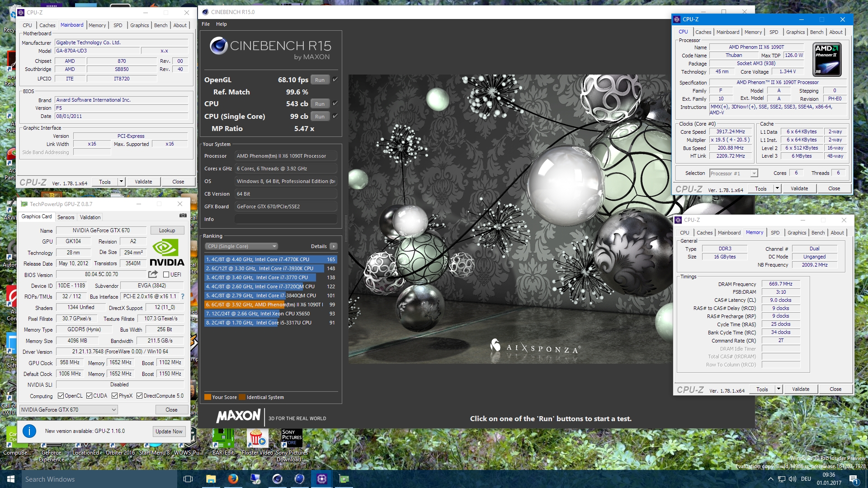Image resolution: width=868 pixels, height=488 pixels.
Task: Click the GPU-Z window title bar icon
Action: click(24, 204)
